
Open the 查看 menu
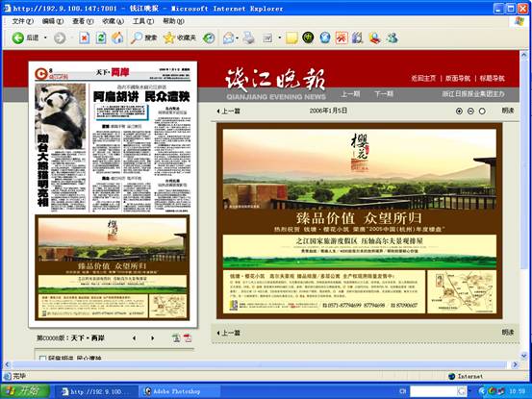coord(83,21)
